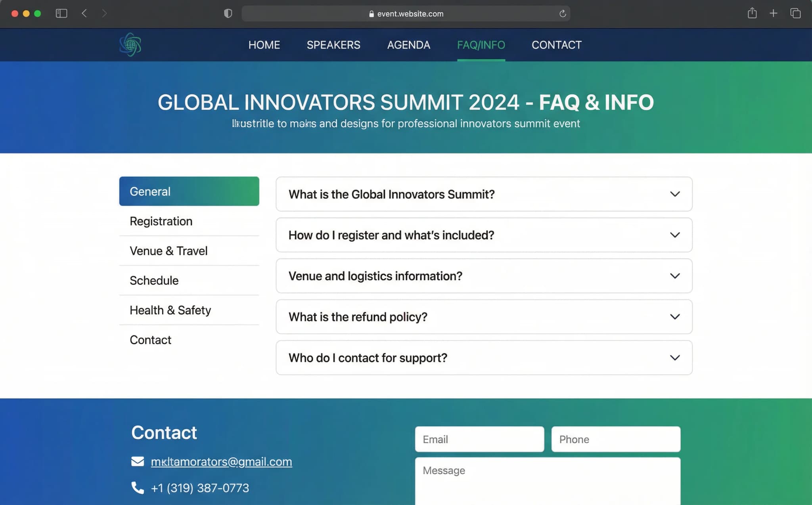Click the page reload icon in address bar
Image resolution: width=812 pixels, height=505 pixels.
[x=563, y=13]
